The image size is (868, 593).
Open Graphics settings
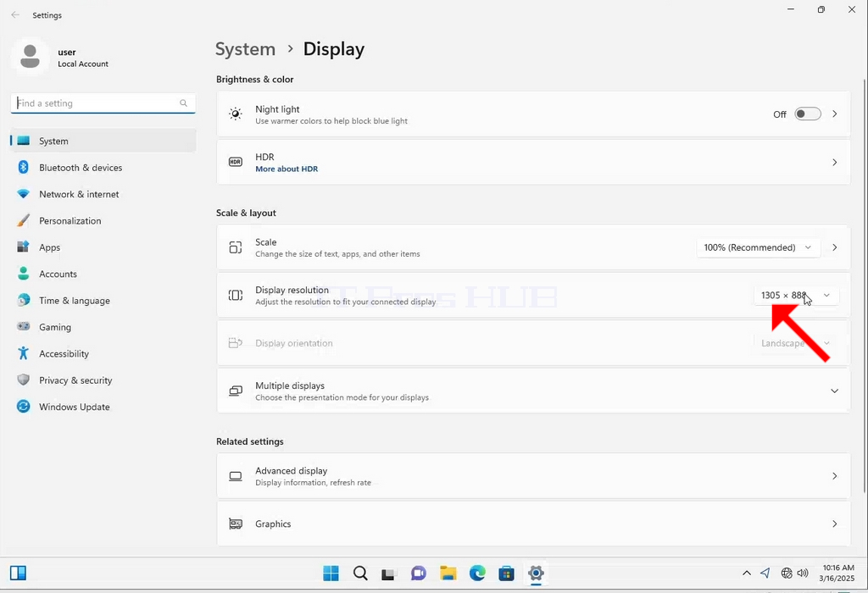point(533,524)
